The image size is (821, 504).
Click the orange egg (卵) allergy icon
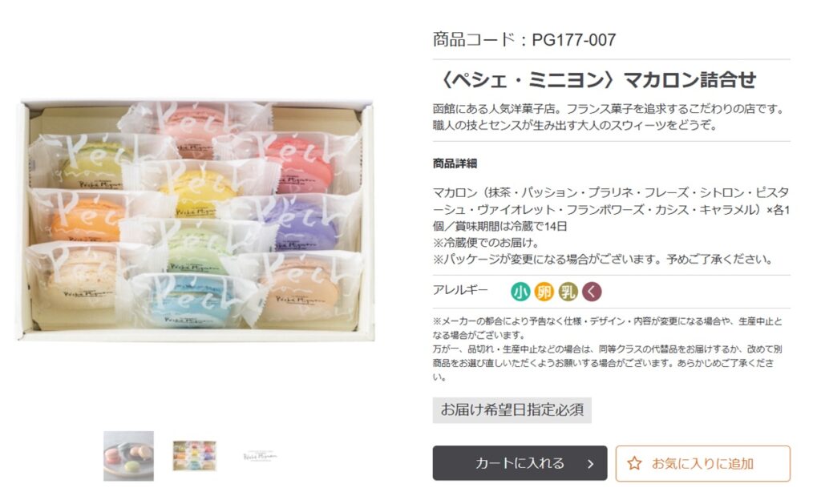coord(544,292)
